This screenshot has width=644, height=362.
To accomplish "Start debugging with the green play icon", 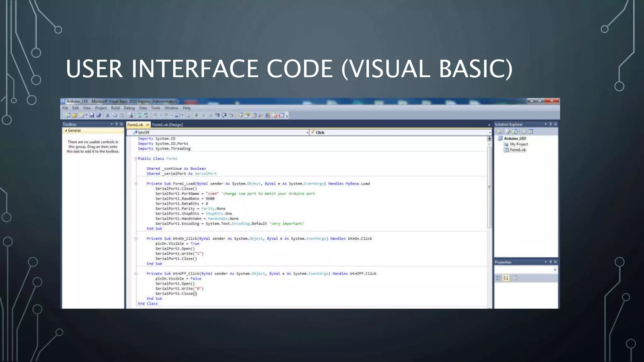I will 196,115.
